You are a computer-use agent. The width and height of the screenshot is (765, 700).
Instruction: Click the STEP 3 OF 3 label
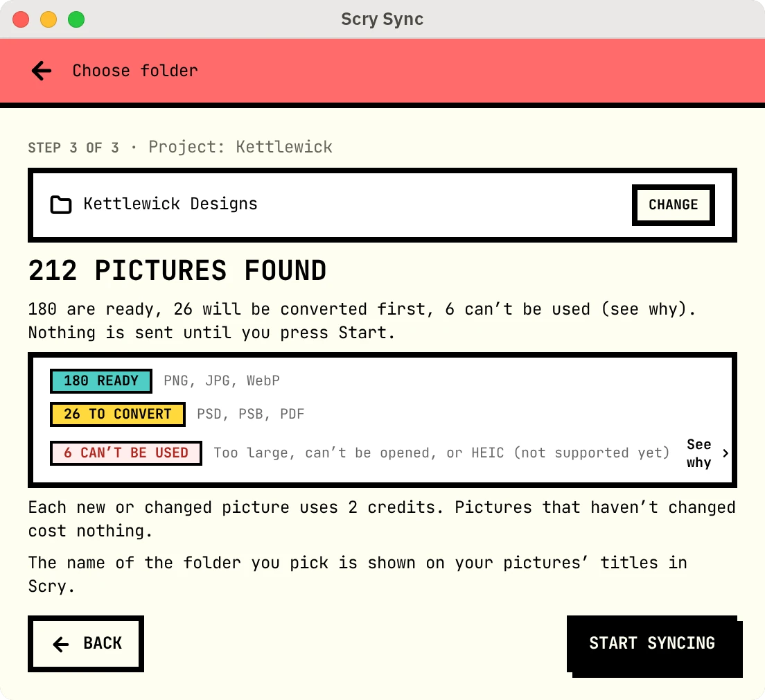coord(73,148)
